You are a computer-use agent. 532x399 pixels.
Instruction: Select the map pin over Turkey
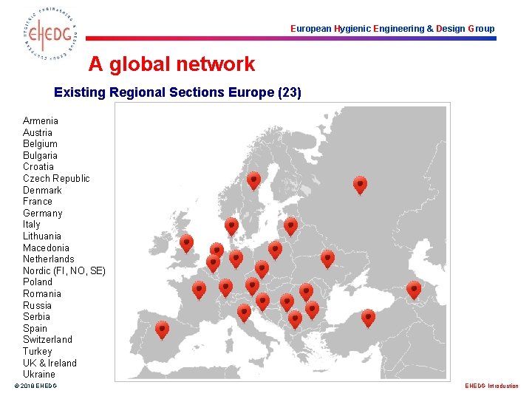click(x=368, y=318)
